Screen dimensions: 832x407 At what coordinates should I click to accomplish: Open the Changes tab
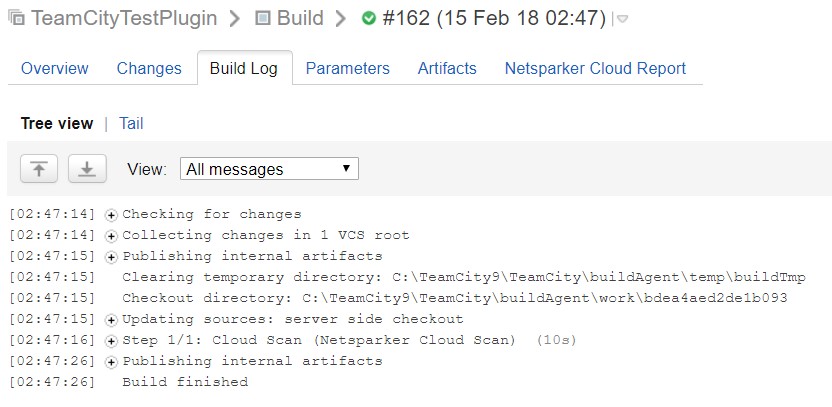click(x=149, y=69)
